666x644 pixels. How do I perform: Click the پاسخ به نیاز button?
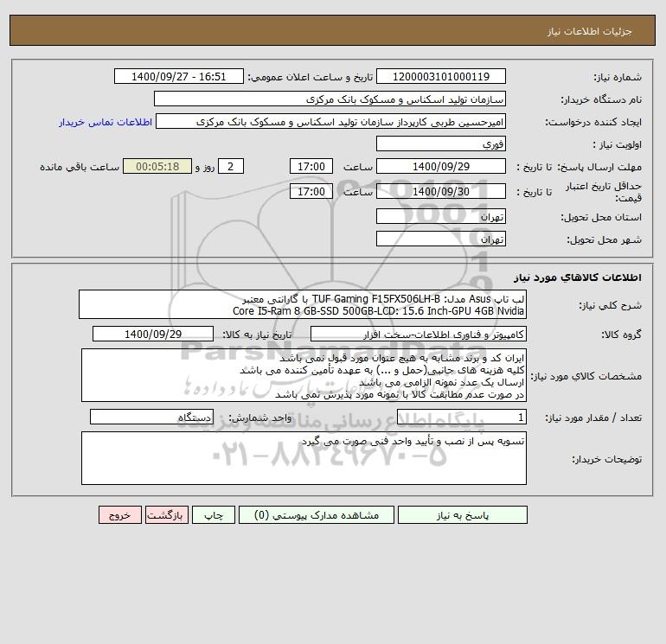(462, 515)
